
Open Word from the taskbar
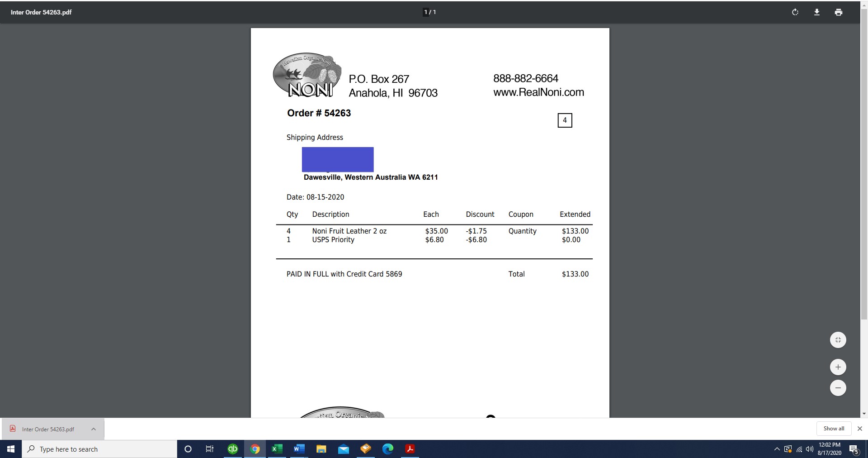(x=299, y=449)
